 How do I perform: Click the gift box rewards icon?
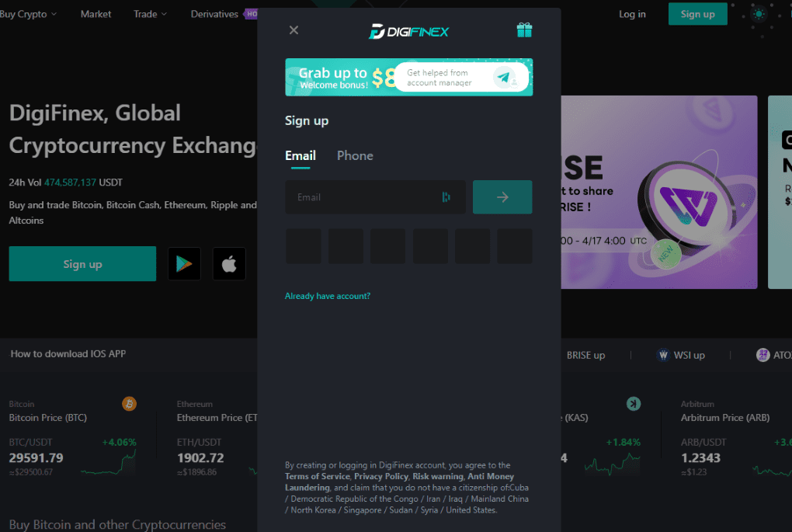point(524,30)
